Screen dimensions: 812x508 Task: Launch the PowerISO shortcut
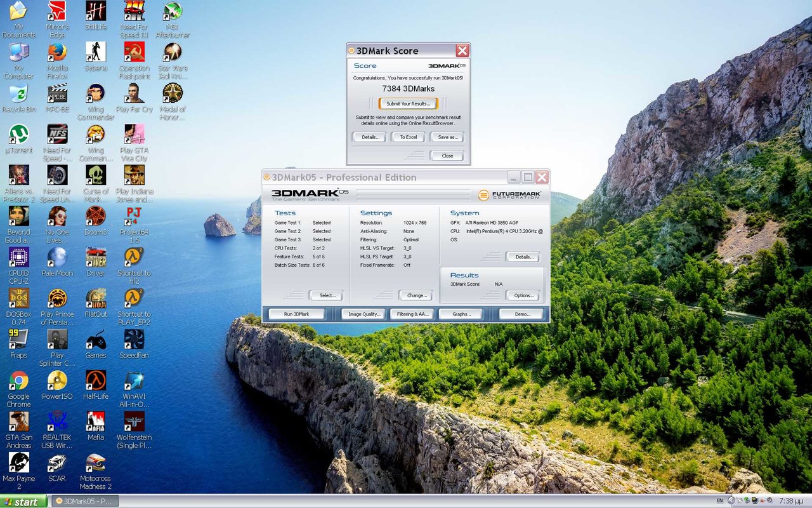pos(57,385)
